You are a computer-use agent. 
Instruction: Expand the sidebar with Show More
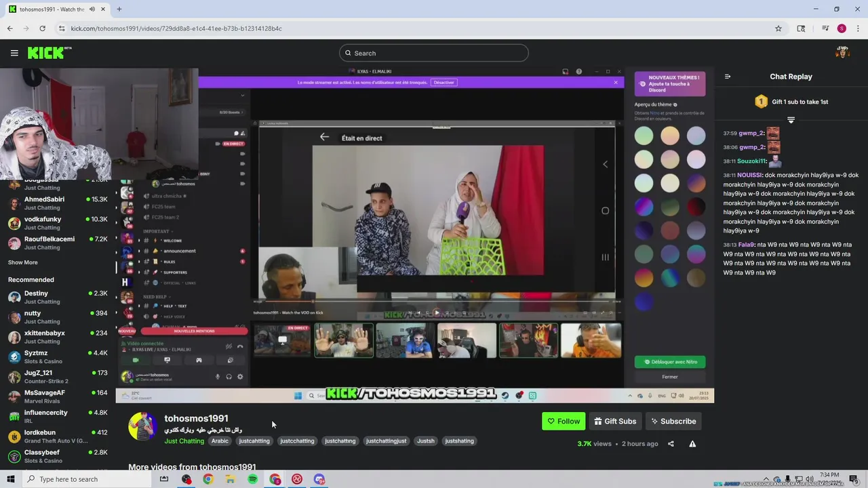click(23, 262)
